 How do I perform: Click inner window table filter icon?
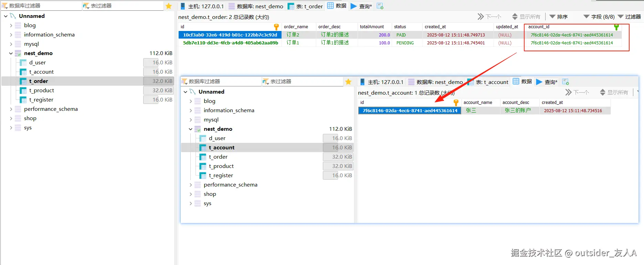coord(266,82)
